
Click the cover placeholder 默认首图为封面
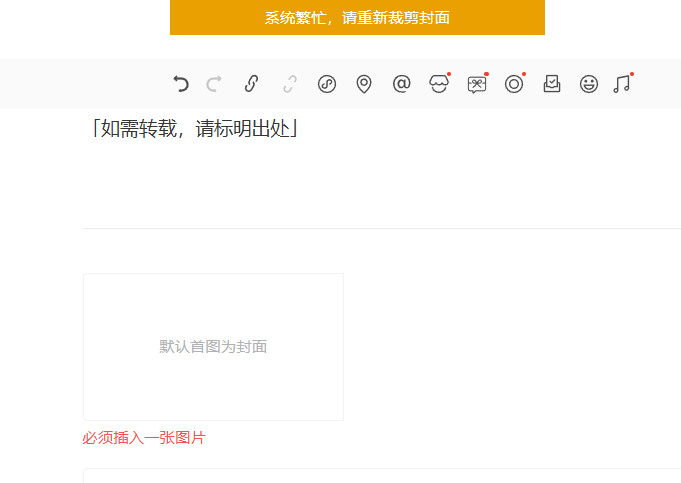click(213, 347)
